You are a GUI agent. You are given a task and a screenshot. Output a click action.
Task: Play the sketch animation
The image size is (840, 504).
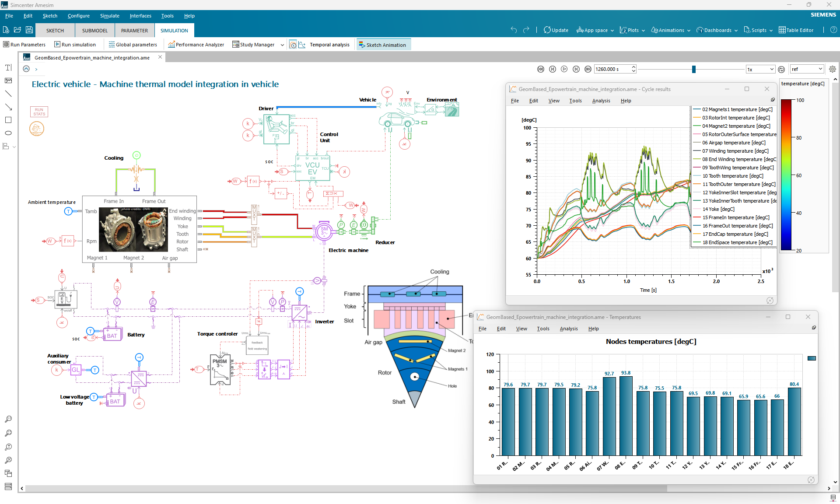564,69
